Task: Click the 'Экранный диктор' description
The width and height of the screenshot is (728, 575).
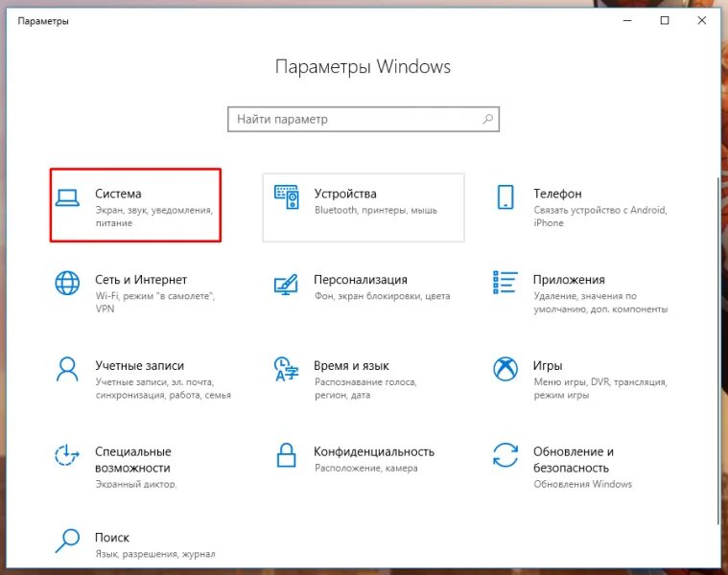Action: click(136, 484)
